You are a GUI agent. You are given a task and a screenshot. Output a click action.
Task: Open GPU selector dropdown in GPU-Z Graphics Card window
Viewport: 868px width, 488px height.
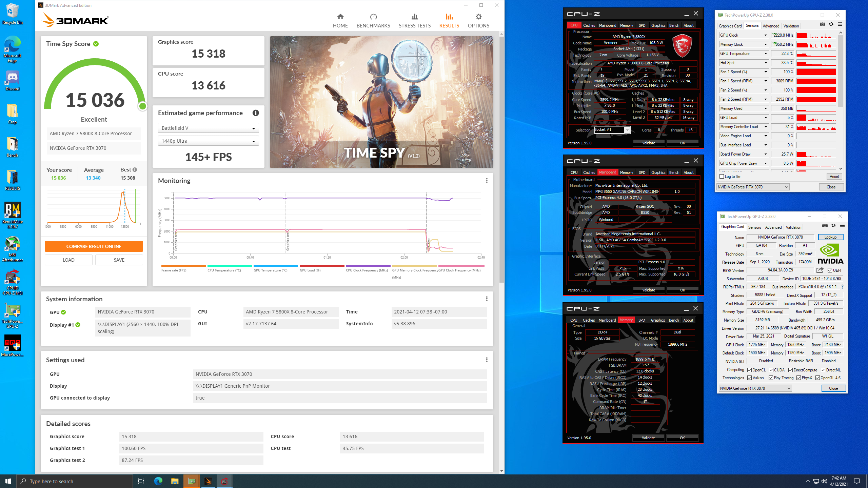tap(755, 388)
